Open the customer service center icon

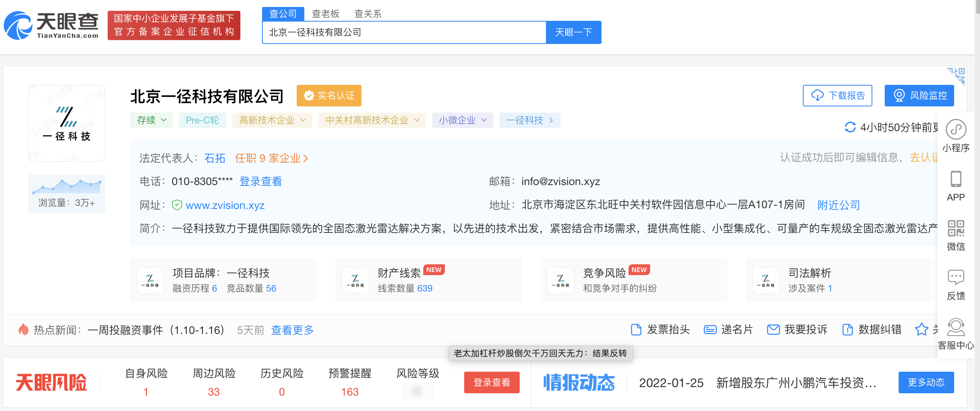(x=956, y=327)
